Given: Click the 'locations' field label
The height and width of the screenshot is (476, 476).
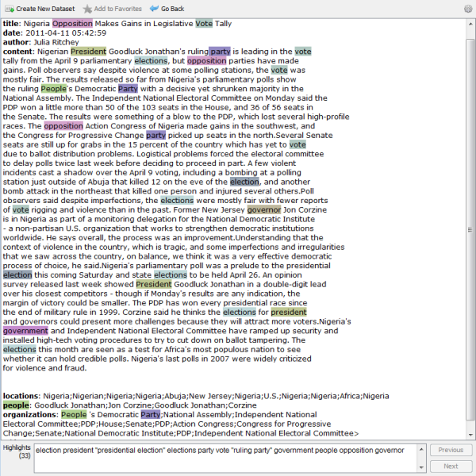Looking at the screenshot, I should point(21,396).
